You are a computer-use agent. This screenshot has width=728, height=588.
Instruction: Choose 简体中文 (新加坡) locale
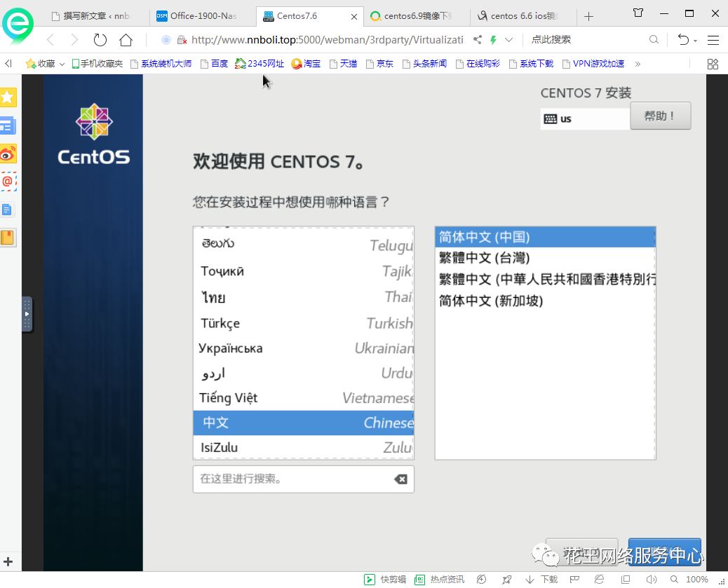[x=545, y=301]
